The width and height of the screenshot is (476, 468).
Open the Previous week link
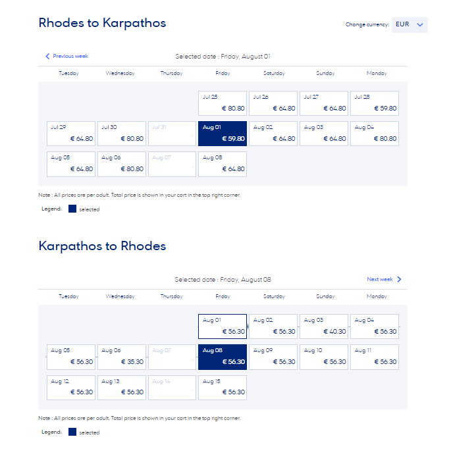point(70,57)
